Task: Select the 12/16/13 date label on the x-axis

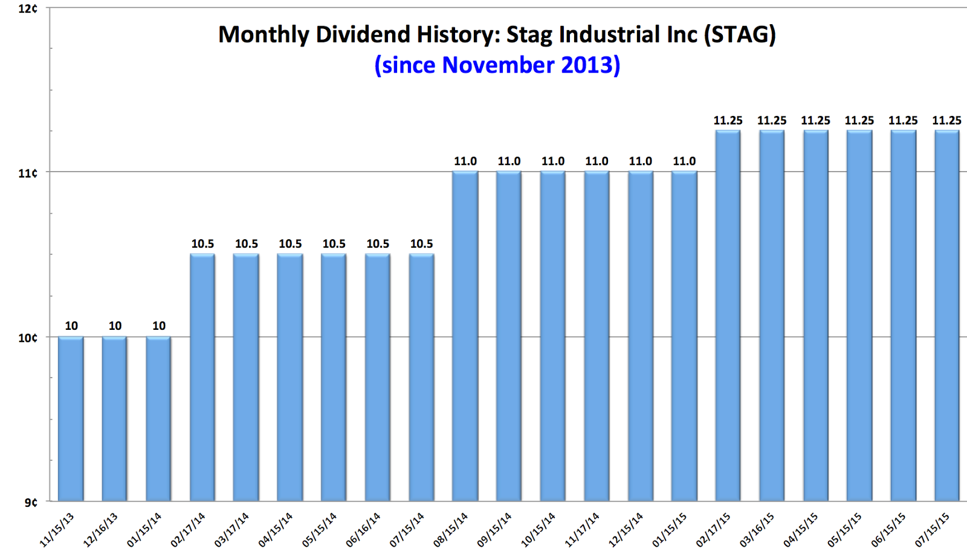Action: pos(100,530)
